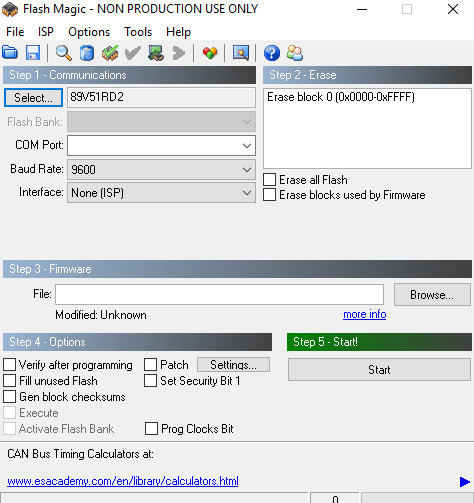Click the greyed Execute checkbox

[9, 413]
